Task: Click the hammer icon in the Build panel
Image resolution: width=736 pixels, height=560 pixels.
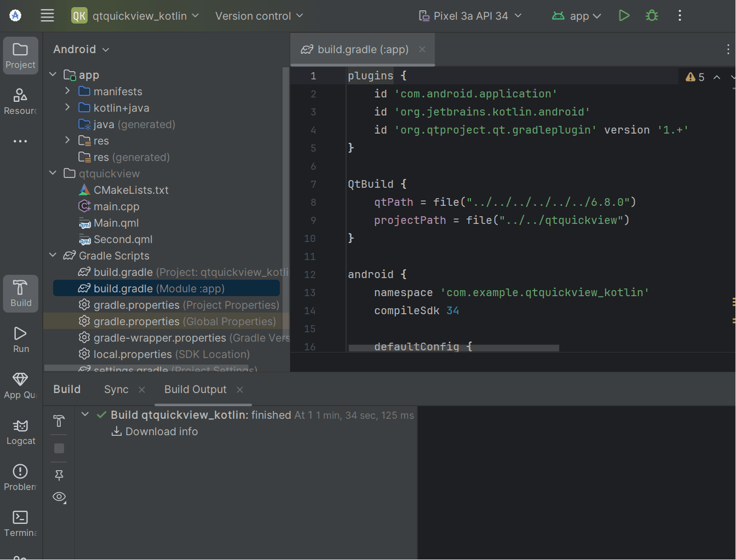Action: [x=59, y=421]
